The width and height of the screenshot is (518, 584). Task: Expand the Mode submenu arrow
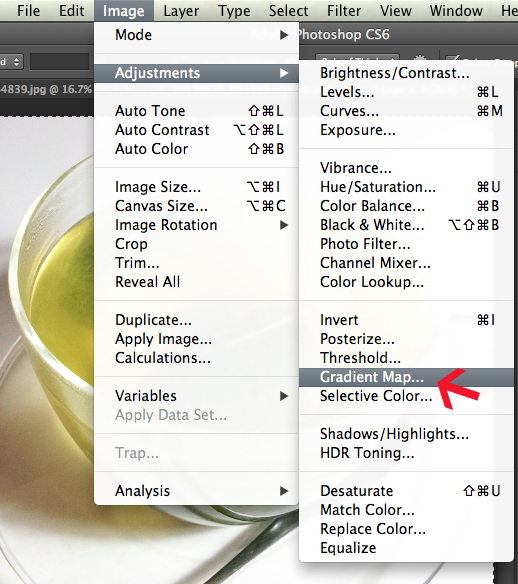coord(284,35)
